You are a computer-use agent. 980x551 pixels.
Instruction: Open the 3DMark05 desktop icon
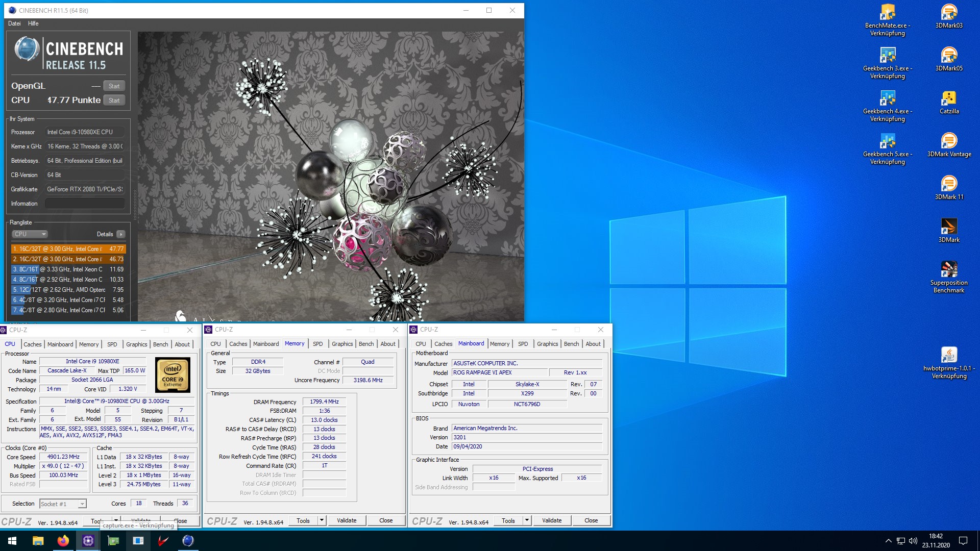[949, 59]
